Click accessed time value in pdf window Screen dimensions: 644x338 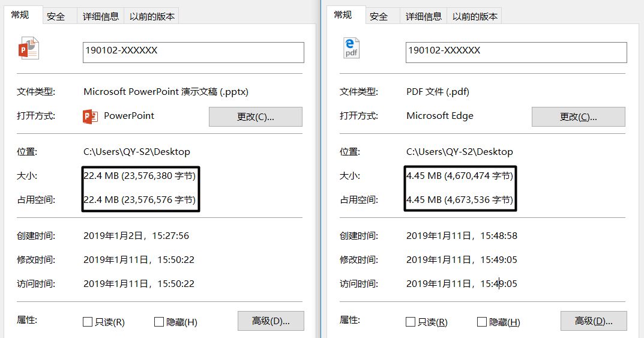462,283
